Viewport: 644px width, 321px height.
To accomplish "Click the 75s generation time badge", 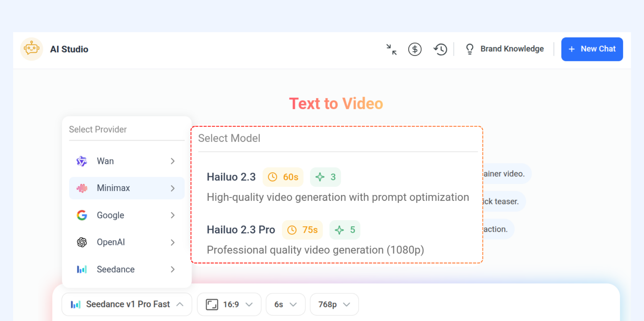I will point(303,230).
